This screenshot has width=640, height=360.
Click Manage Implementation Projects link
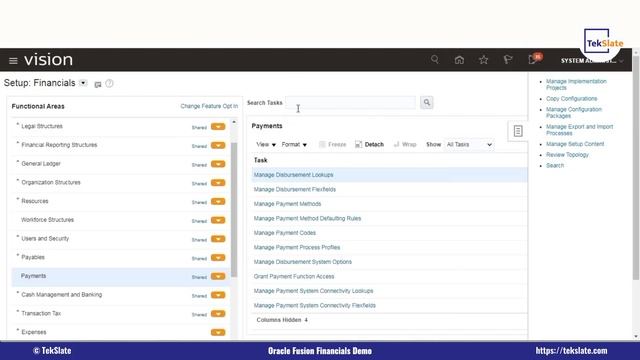576,84
